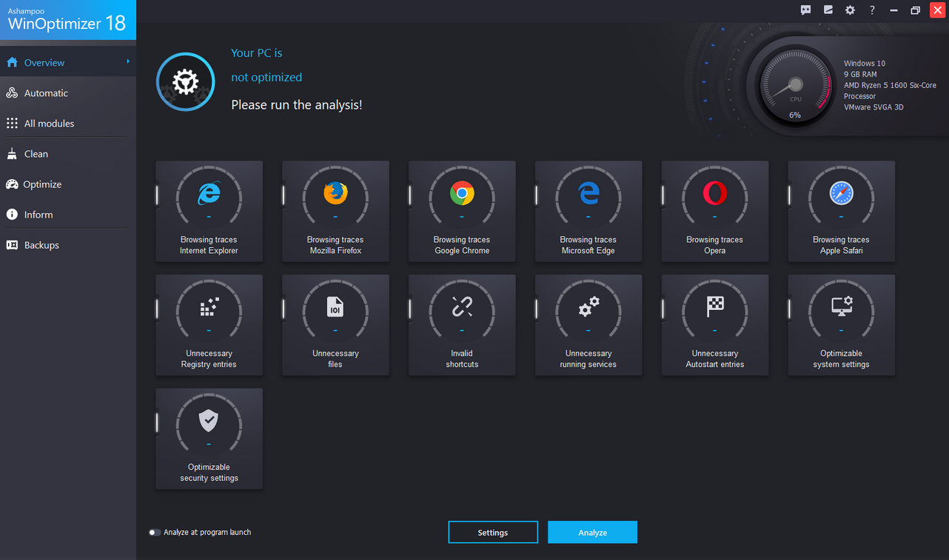The height and width of the screenshot is (560, 949).
Task: Click the 'Windows 10' system info text
Action: [x=865, y=64]
